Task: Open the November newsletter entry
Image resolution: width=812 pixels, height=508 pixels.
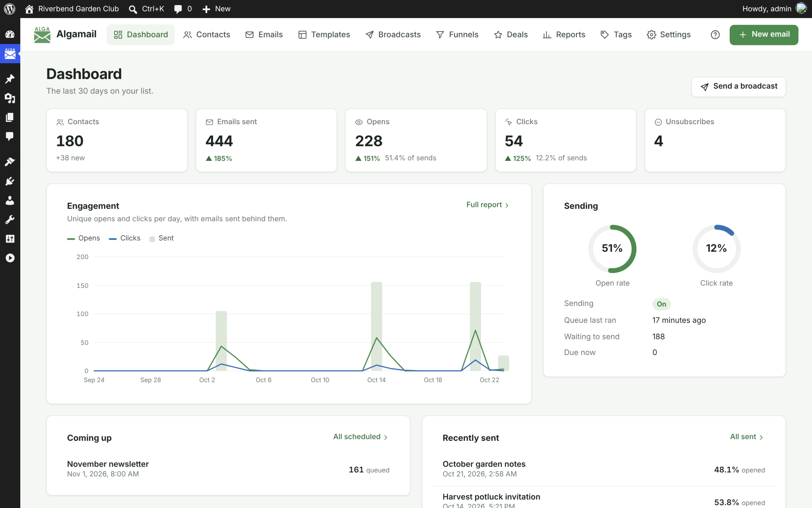Action: tap(228, 469)
